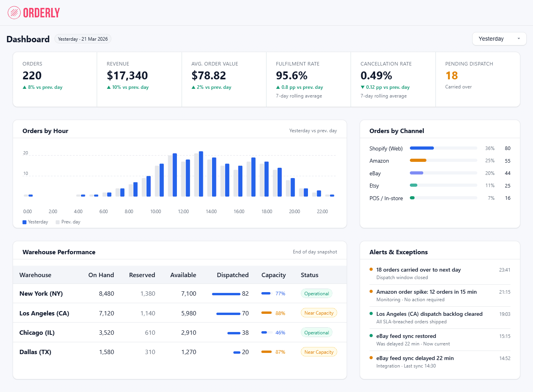Viewport: 533px width, 392px height.
Task: Click the Chicago 46% capacity bar
Action: [x=266, y=332]
